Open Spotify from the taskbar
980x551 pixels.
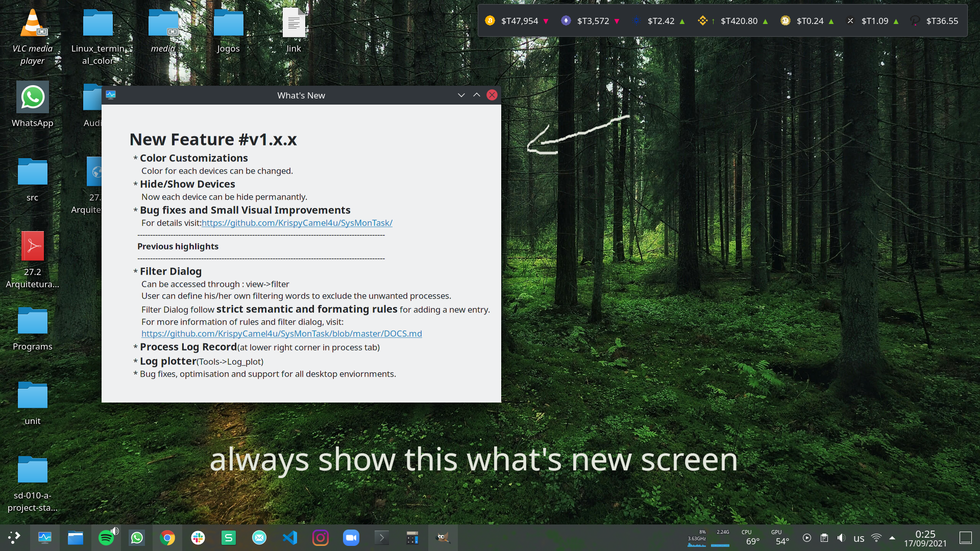click(106, 538)
